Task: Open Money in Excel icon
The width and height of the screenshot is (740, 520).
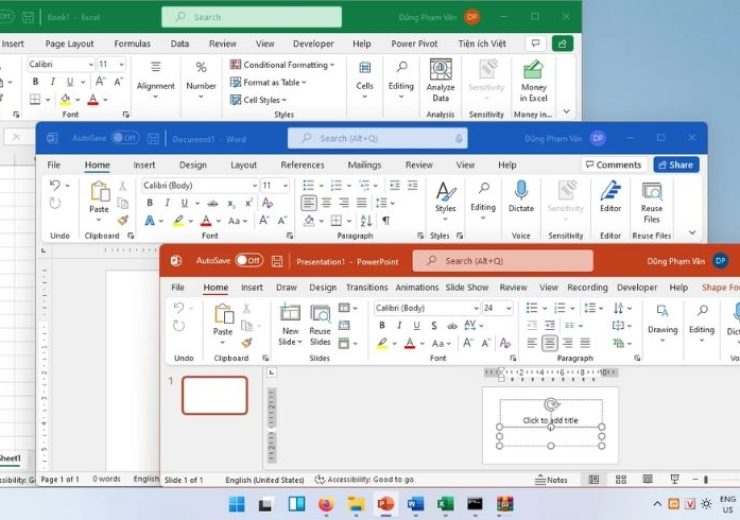Action: [533, 69]
